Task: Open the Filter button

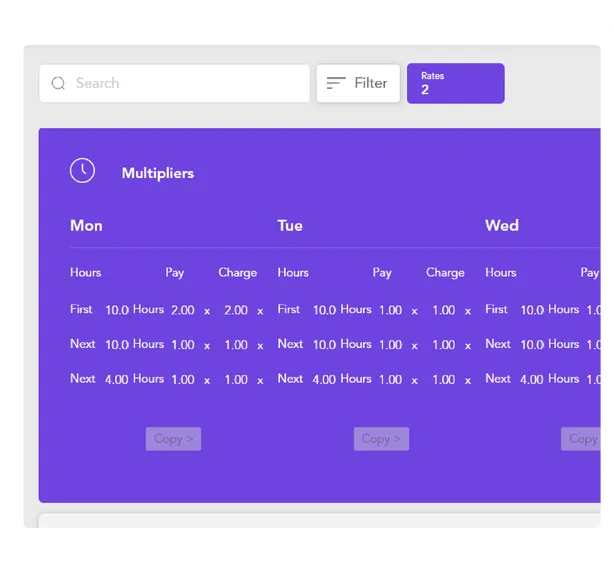Action: pyautogui.click(x=358, y=83)
